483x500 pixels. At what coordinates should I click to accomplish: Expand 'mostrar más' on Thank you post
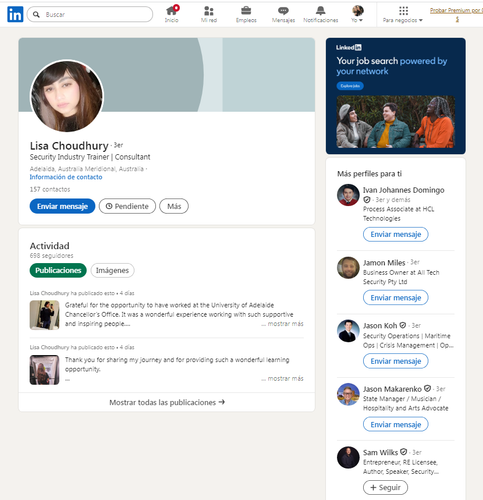click(282, 378)
